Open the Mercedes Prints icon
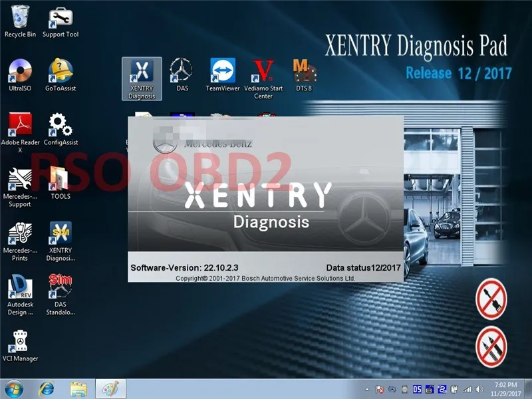Viewport: 532px width, 399px height. pos(20,241)
